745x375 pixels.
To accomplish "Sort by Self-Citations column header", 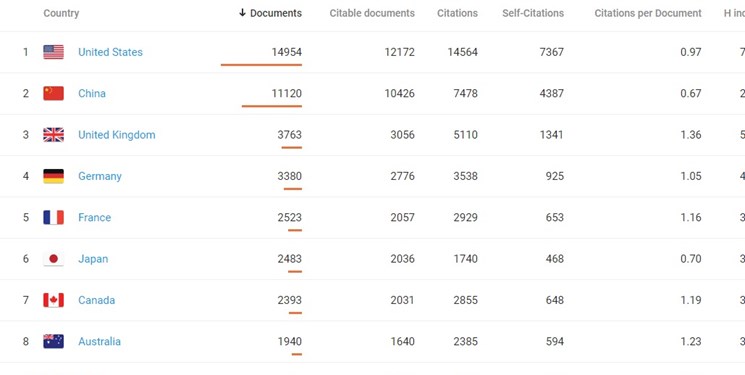I will [533, 13].
